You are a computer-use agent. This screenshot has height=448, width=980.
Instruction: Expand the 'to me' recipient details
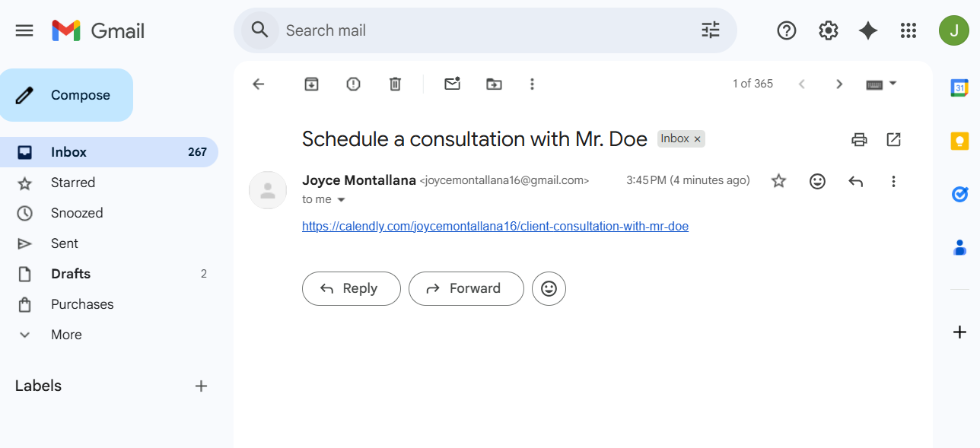click(x=341, y=200)
